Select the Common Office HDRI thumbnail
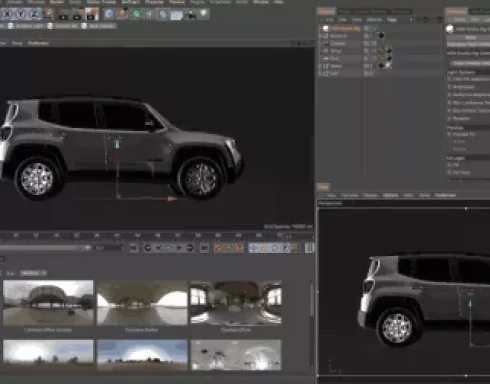This screenshot has width=490, height=384. [236, 303]
